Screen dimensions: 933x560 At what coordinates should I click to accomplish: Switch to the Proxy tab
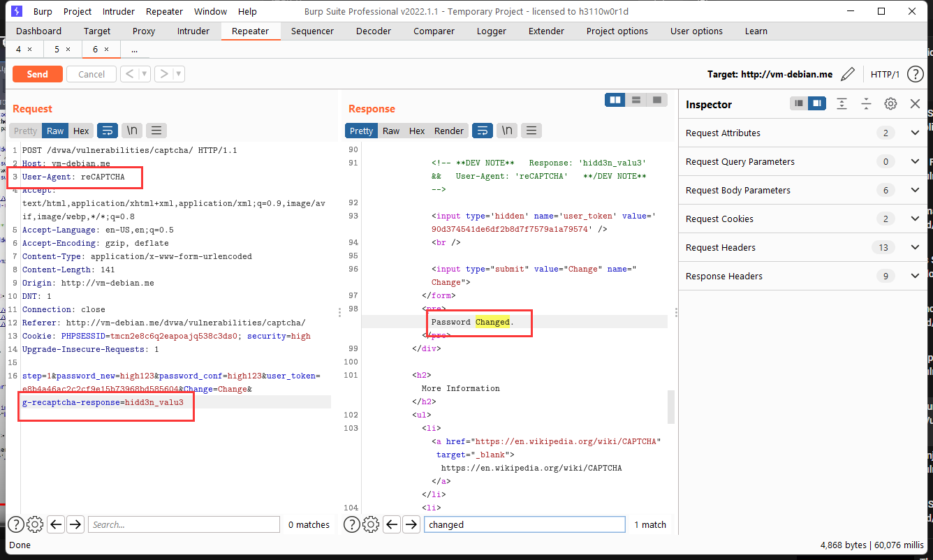[144, 31]
